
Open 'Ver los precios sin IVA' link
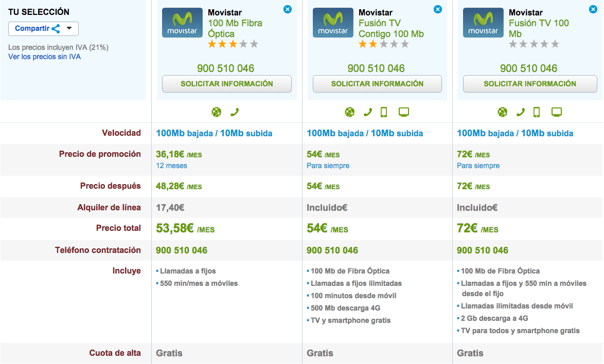[x=44, y=57]
